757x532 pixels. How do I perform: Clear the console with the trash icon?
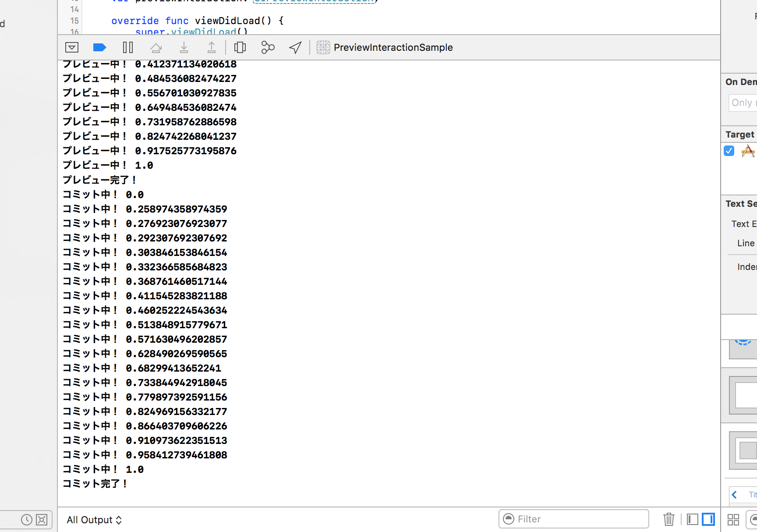point(669,519)
